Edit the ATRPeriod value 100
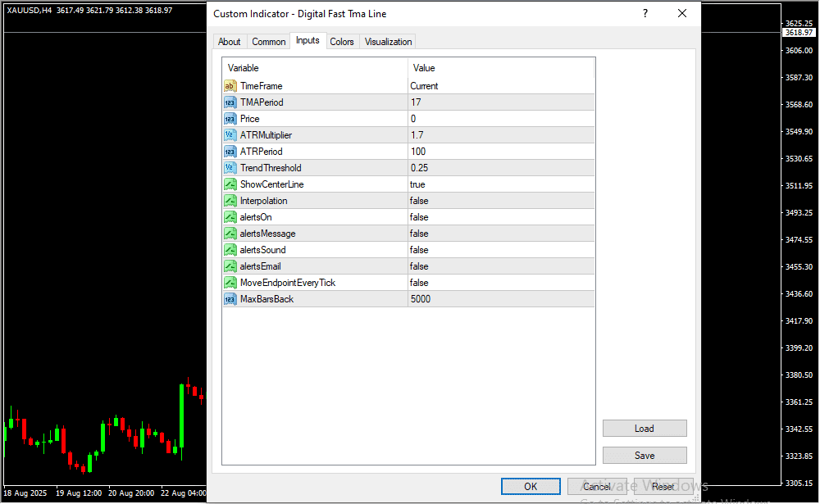The height and width of the screenshot is (504, 820). pos(501,152)
